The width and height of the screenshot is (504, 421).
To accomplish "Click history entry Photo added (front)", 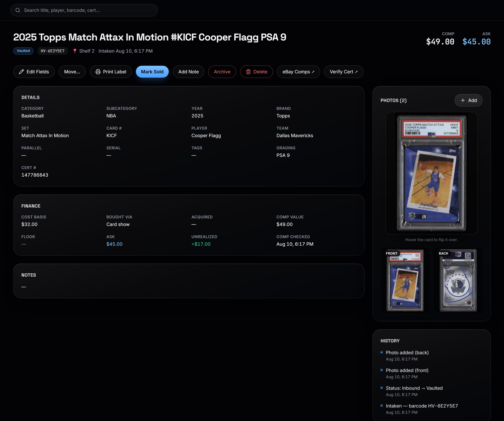I will click(407, 370).
